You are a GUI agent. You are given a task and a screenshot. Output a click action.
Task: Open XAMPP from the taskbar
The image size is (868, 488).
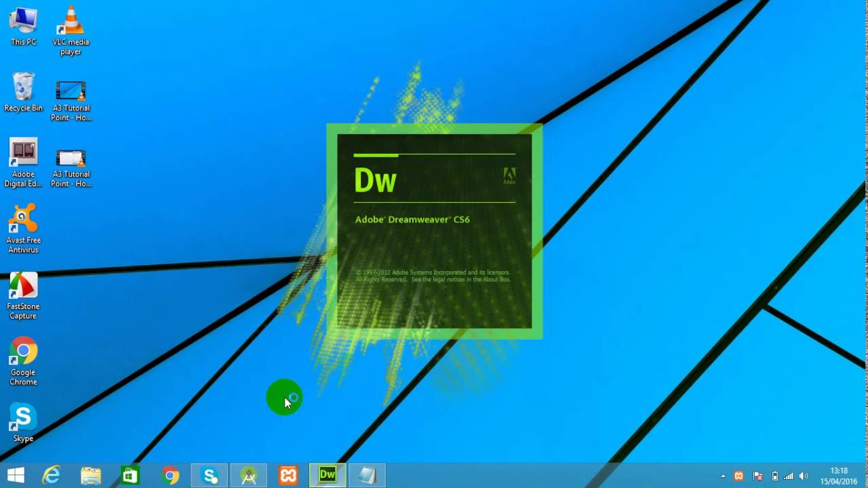click(x=288, y=475)
